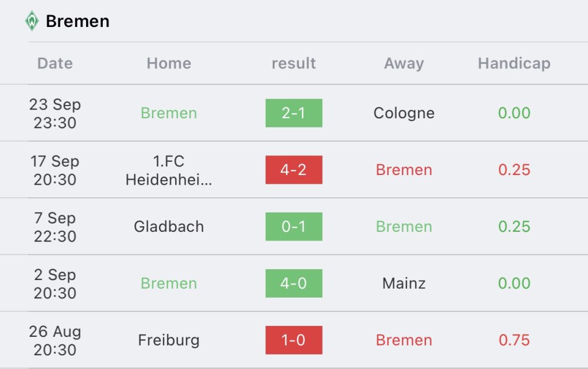The height and width of the screenshot is (369, 588).
Task: Click the Away column header
Action: 404,63
